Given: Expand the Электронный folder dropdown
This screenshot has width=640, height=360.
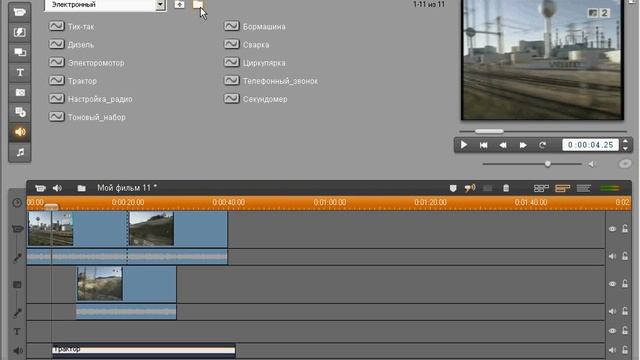Looking at the screenshot, I should [160, 5].
